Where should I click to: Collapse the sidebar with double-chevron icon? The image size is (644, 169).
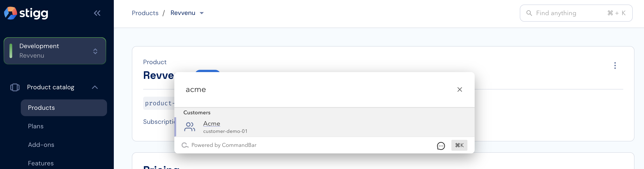click(97, 13)
